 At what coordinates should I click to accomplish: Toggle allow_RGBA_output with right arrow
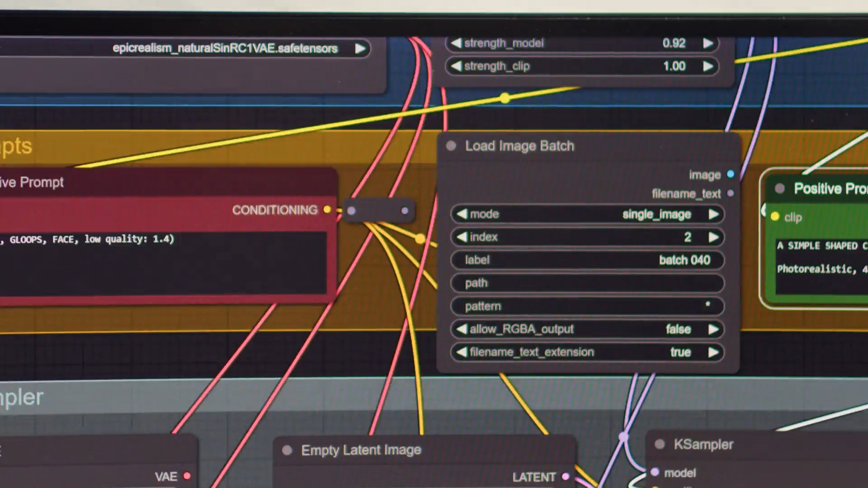click(713, 329)
